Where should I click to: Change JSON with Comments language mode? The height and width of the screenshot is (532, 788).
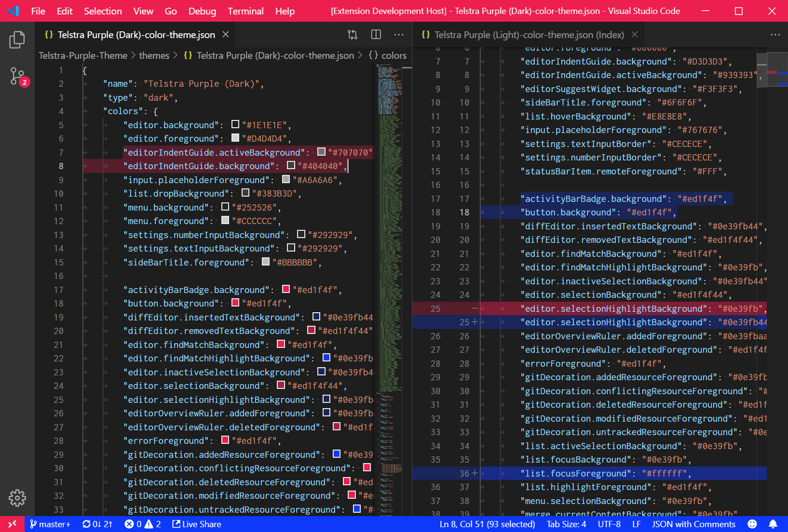tap(693, 524)
